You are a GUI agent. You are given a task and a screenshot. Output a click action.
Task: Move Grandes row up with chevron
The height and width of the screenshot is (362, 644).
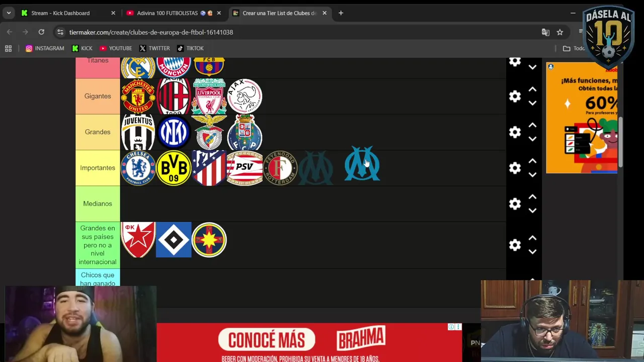532,125
